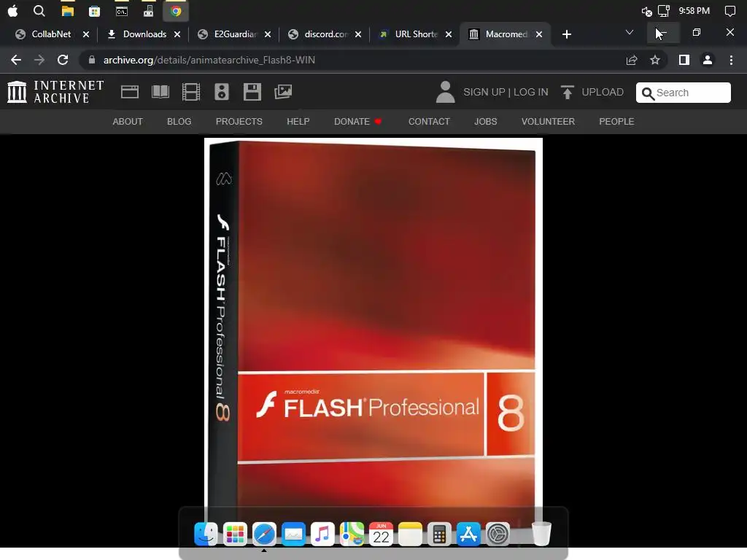
Task: Click the network display icon in system tray
Action: (x=664, y=11)
